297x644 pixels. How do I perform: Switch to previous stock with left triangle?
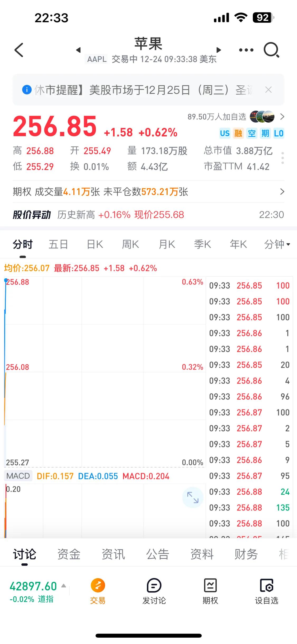click(x=78, y=50)
